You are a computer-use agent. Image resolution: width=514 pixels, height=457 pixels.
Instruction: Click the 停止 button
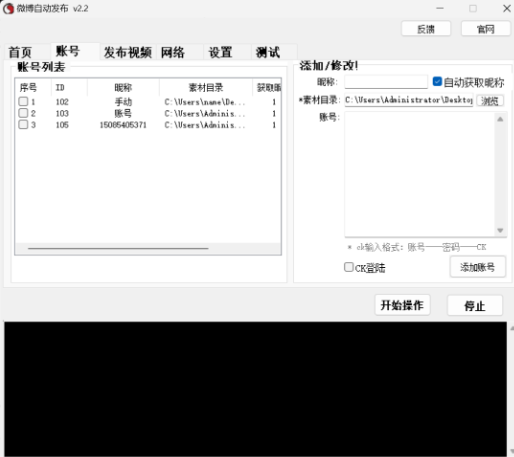click(x=475, y=305)
